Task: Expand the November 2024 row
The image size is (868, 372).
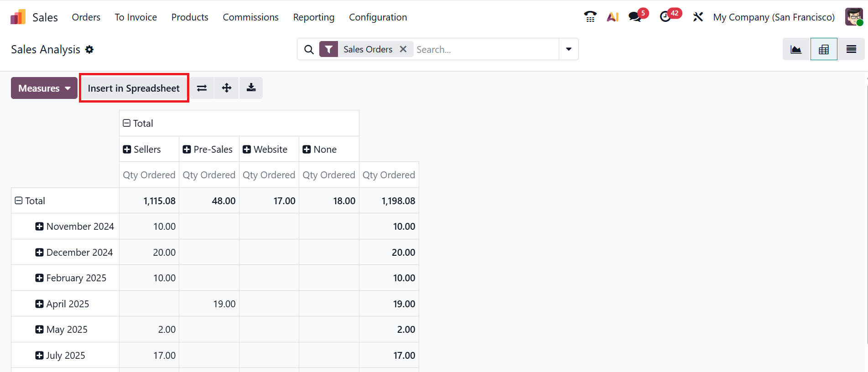Action: [75, 227]
